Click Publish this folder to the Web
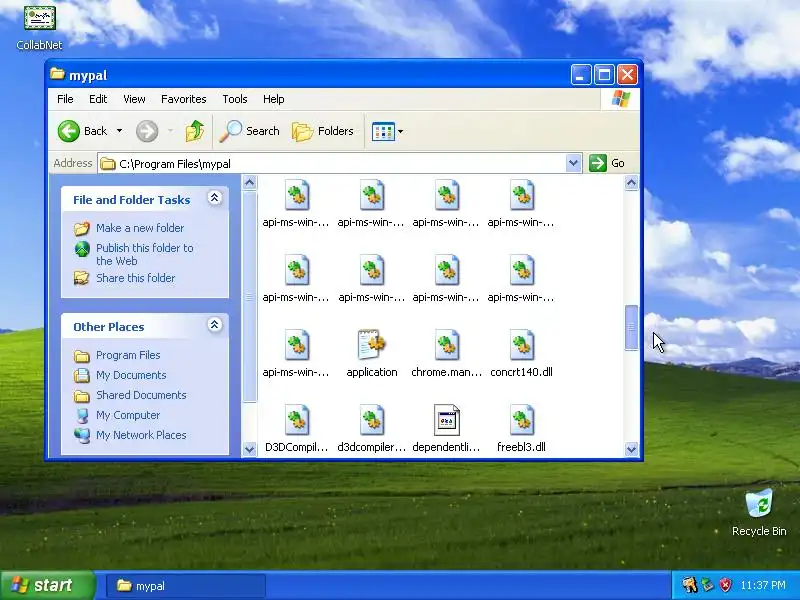The image size is (800, 600). (145, 254)
